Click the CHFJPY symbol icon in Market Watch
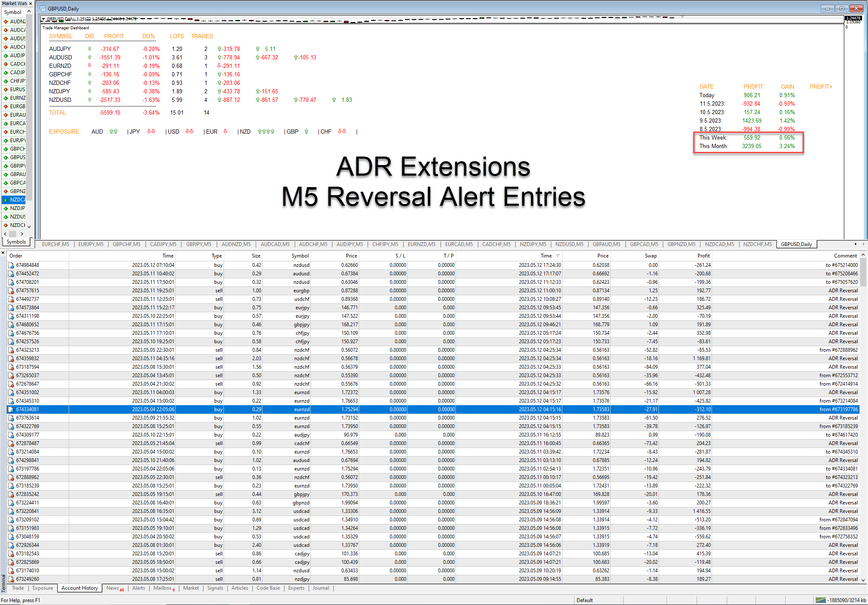Viewport: 868px width, 605px height. pos(6,81)
